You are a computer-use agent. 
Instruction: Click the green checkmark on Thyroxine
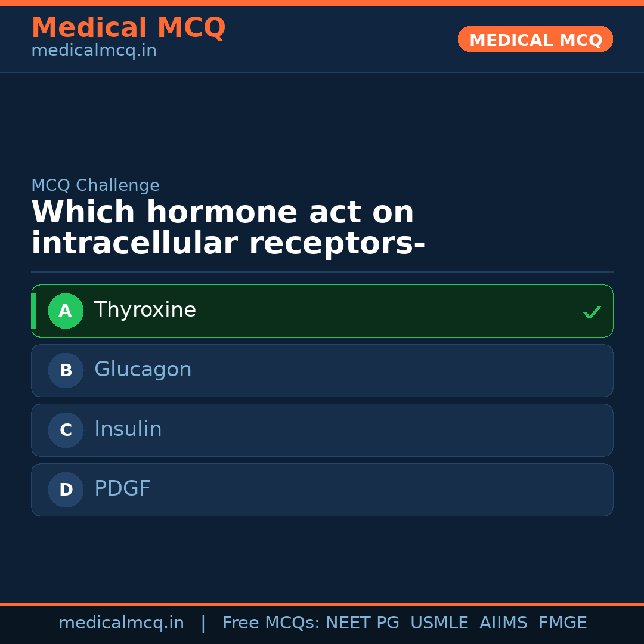click(x=592, y=311)
